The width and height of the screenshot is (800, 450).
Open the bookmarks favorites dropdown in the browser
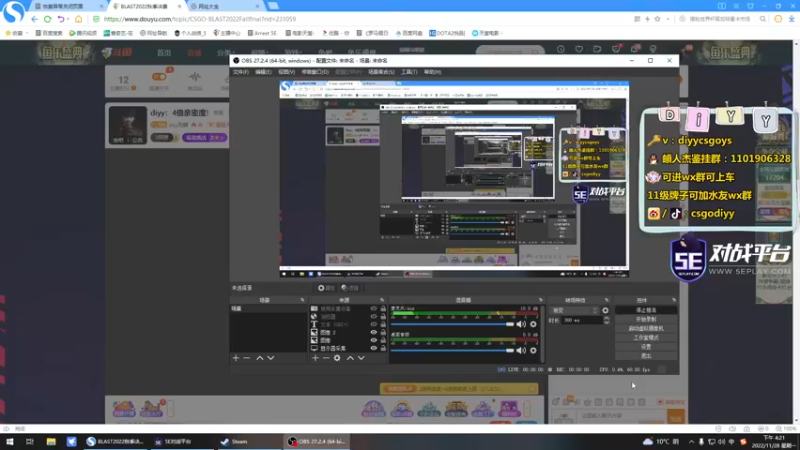tap(17, 33)
